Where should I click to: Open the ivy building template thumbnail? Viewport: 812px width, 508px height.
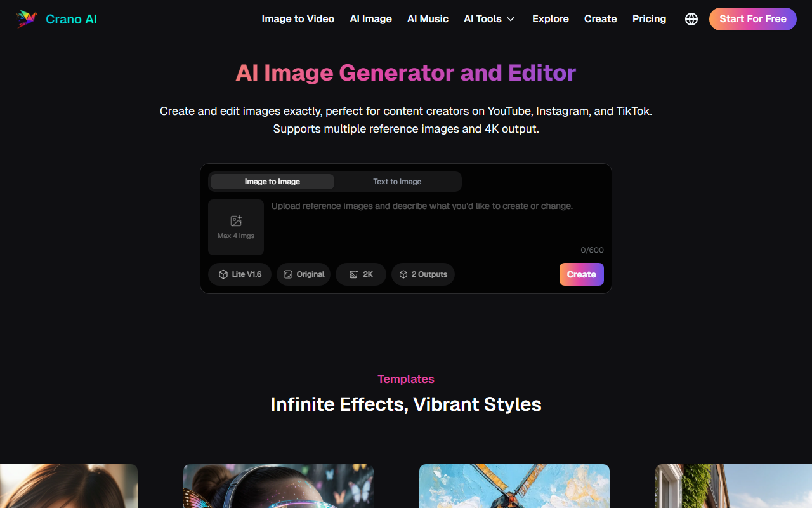tap(733, 486)
